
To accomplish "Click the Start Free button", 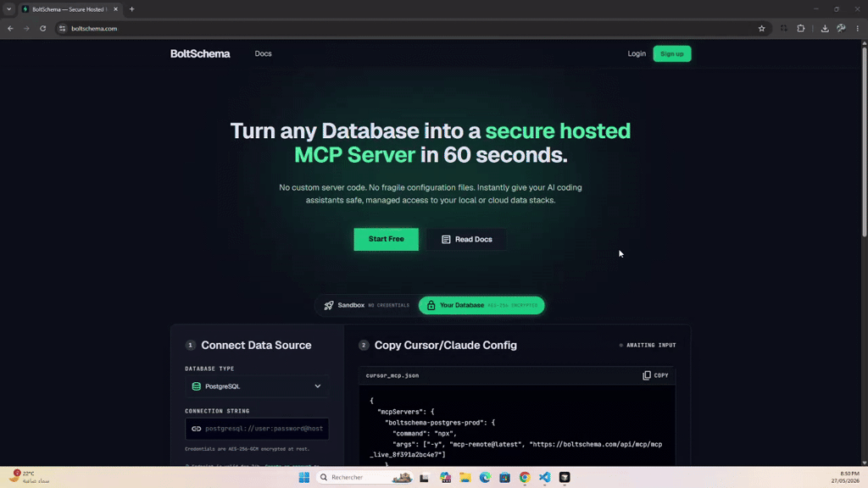I will coord(387,239).
